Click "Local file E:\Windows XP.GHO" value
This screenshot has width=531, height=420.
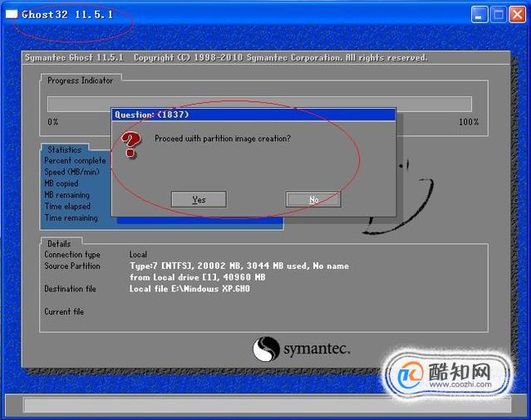pyautogui.click(x=189, y=289)
